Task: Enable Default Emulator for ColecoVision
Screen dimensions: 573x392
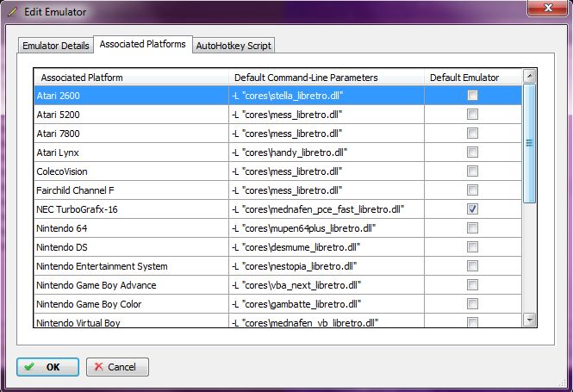Action: (x=472, y=171)
